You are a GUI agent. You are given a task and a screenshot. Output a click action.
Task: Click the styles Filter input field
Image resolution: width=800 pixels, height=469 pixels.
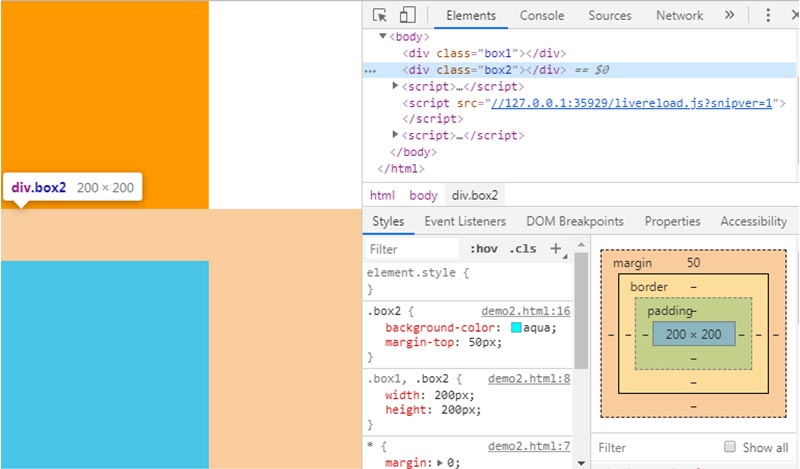coord(411,249)
